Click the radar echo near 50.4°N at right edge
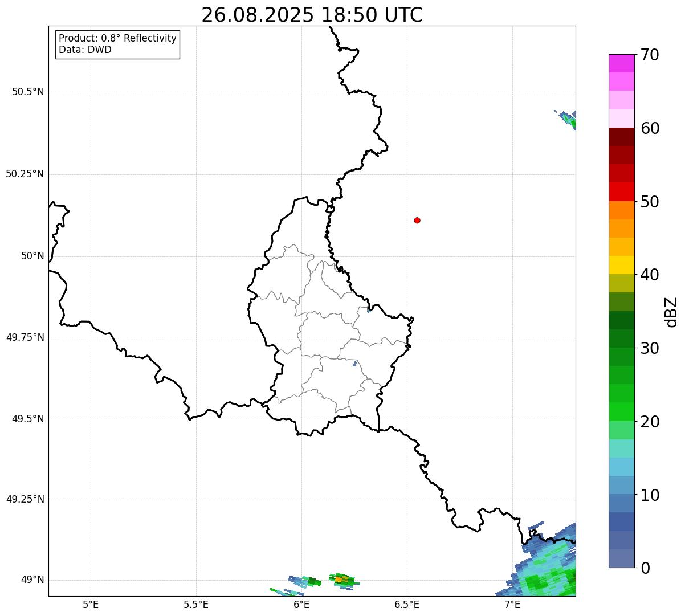Screen dimensions: 685x616 click(x=567, y=120)
